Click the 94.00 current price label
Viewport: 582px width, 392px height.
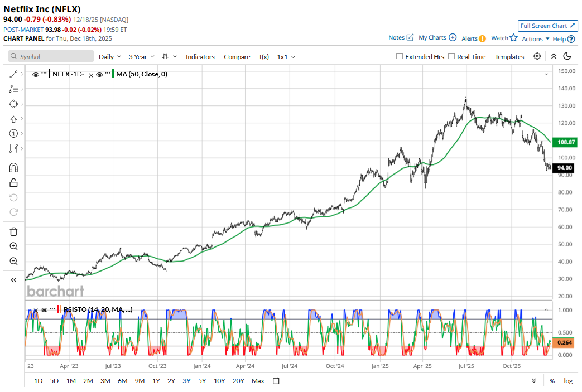point(564,168)
